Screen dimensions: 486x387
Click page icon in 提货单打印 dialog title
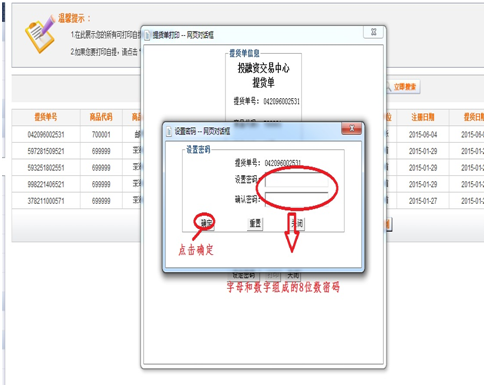[147, 35]
